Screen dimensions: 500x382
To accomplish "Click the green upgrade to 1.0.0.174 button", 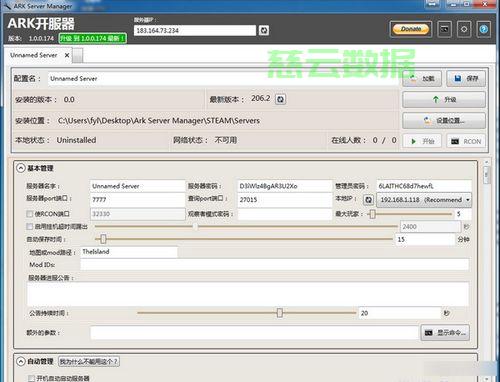I will pos(93,38).
